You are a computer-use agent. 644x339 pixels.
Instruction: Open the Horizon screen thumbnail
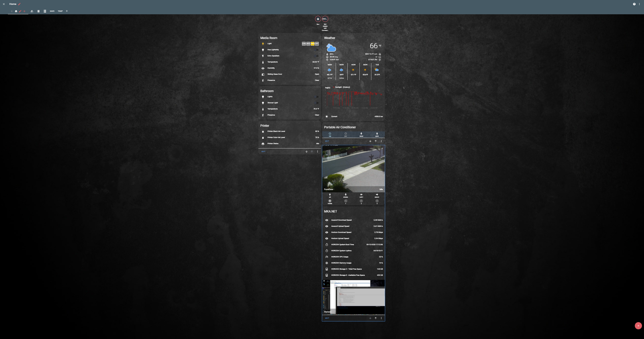pos(353,297)
